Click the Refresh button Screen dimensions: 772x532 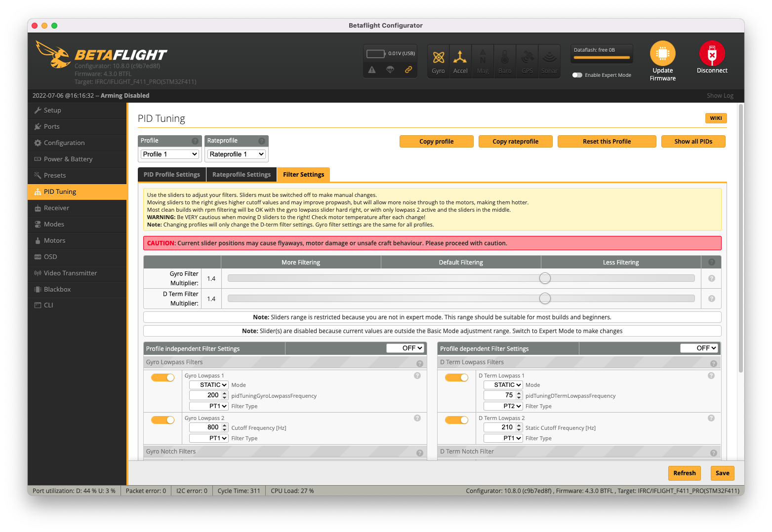(685, 473)
